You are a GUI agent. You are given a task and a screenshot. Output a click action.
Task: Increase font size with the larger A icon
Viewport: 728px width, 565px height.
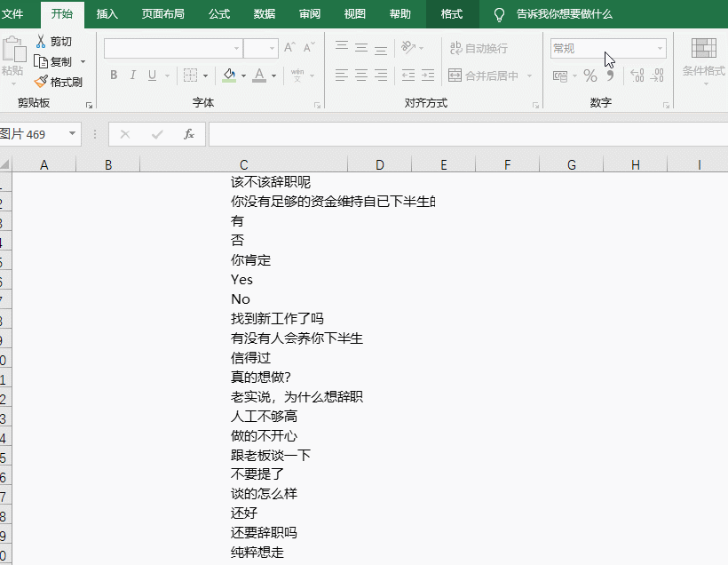(x=289, y=47)
